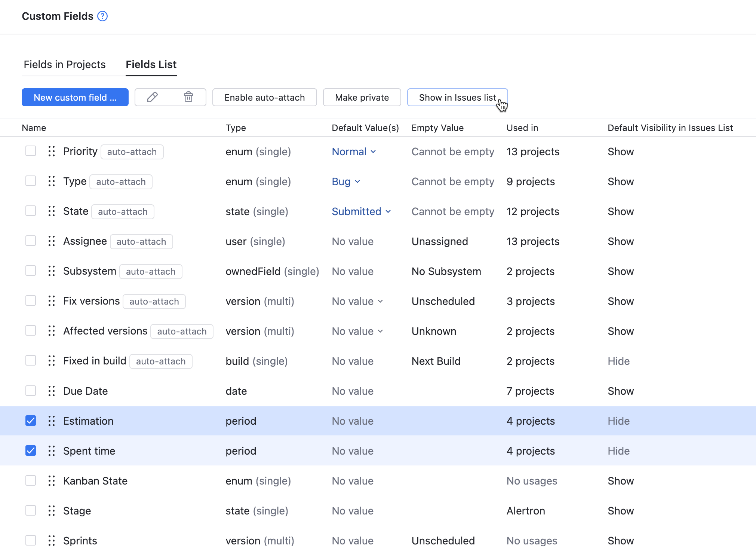Click the Make private button
The image size is (756, 556).
click(362, 97)
